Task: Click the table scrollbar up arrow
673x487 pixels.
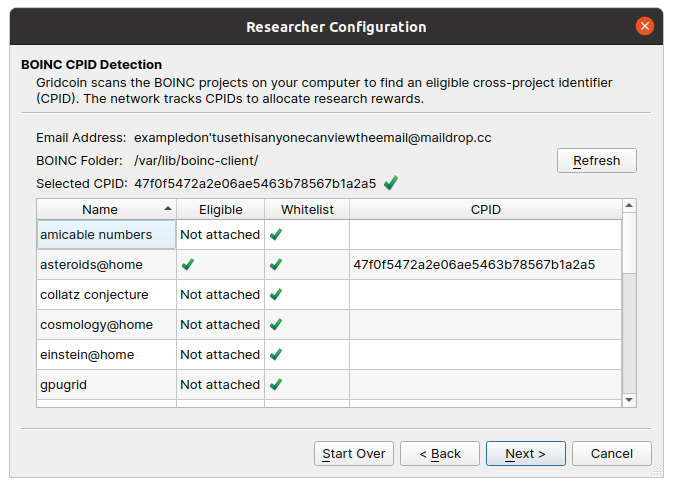Action: (x=629, y=206)
